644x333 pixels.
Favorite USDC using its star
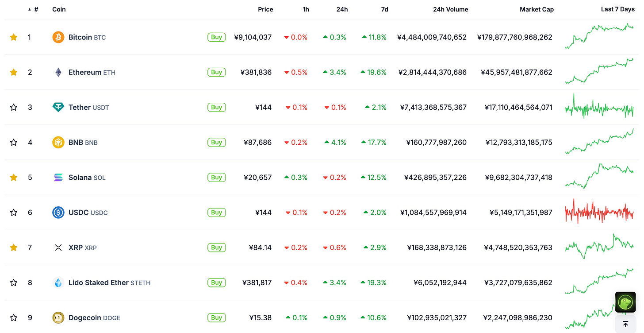pyautogui.click(x=14, y=212)
